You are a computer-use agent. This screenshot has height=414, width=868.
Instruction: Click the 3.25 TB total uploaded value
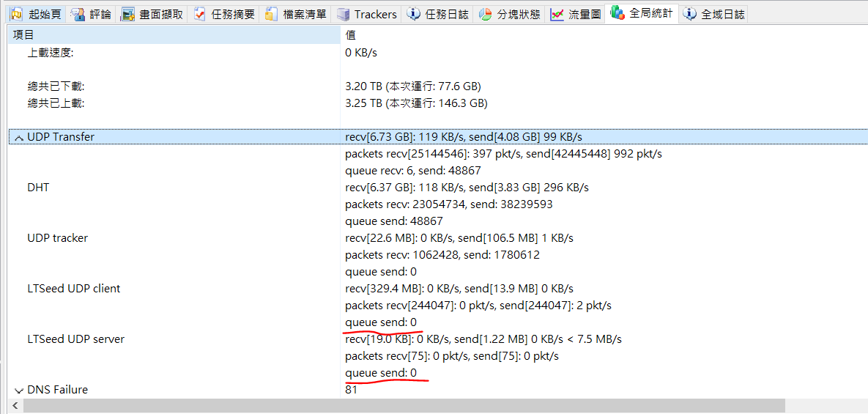pyautogui.click(x=416, y=103)
